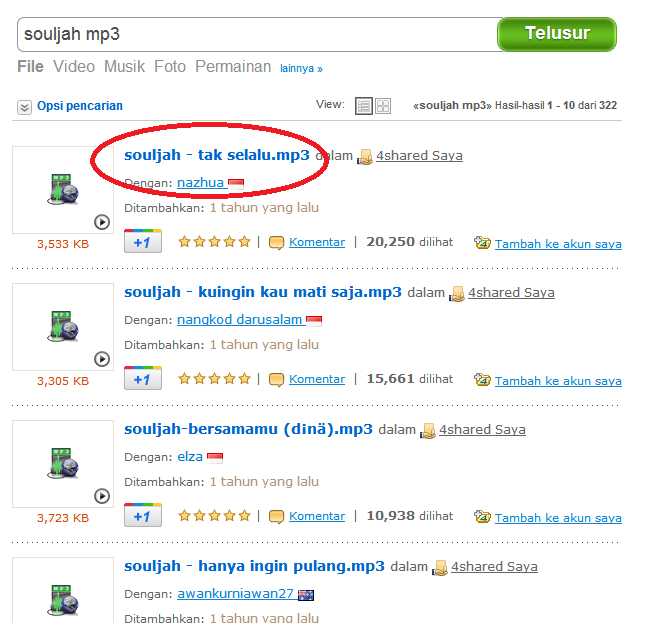Viewport: 655px width, 623px height.
Task: Open the lainnya » more categories link
Action: point(301,68)
